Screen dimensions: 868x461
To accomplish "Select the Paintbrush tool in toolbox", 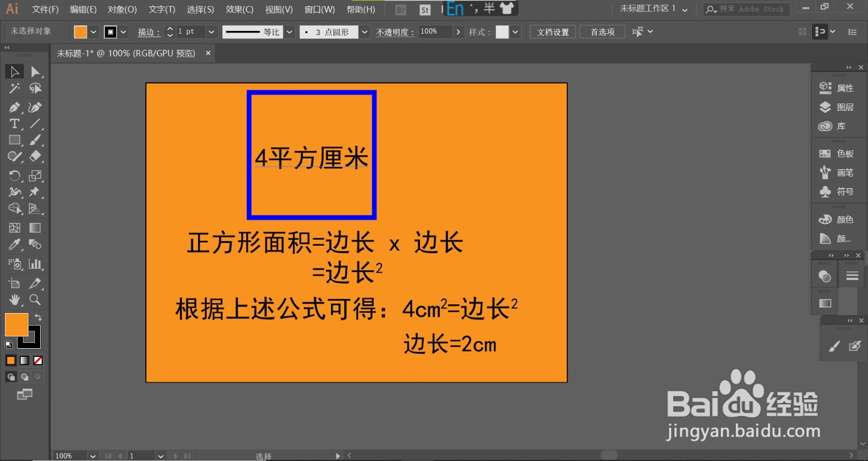I will (35, 140).
